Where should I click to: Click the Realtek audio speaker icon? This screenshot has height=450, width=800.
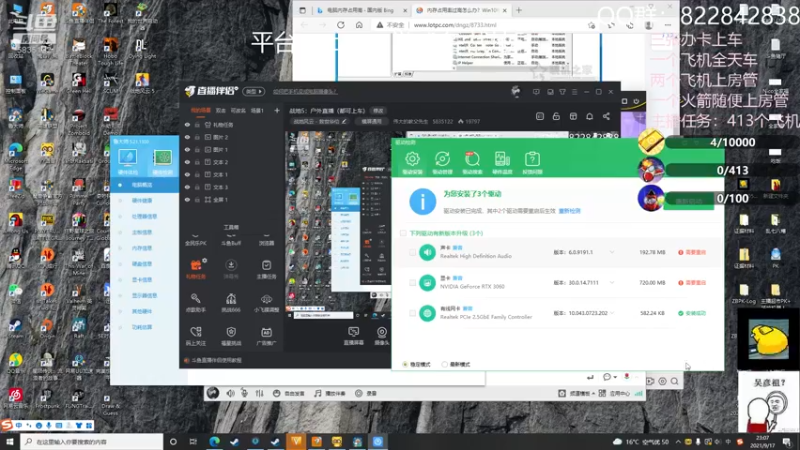point(427,252)
